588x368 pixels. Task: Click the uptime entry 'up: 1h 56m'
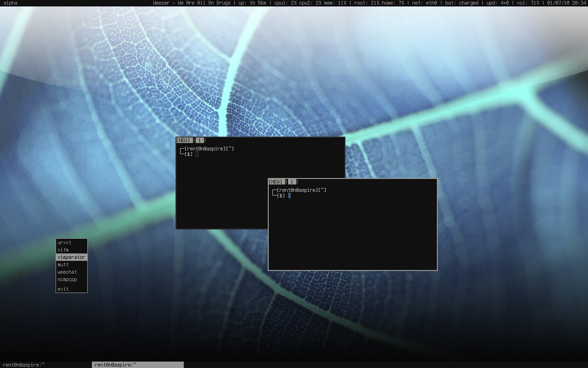click(x=252, y=3)
